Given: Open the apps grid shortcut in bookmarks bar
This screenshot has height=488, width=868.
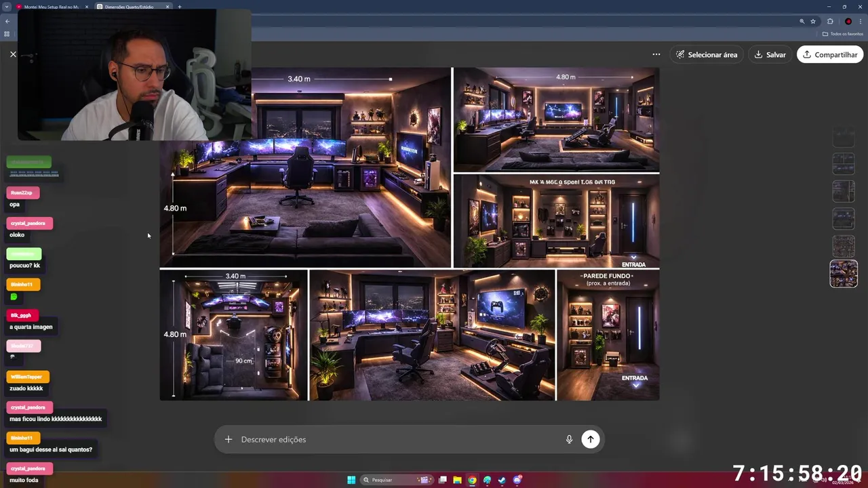Looking at the screenshot, I should point(7,34).
